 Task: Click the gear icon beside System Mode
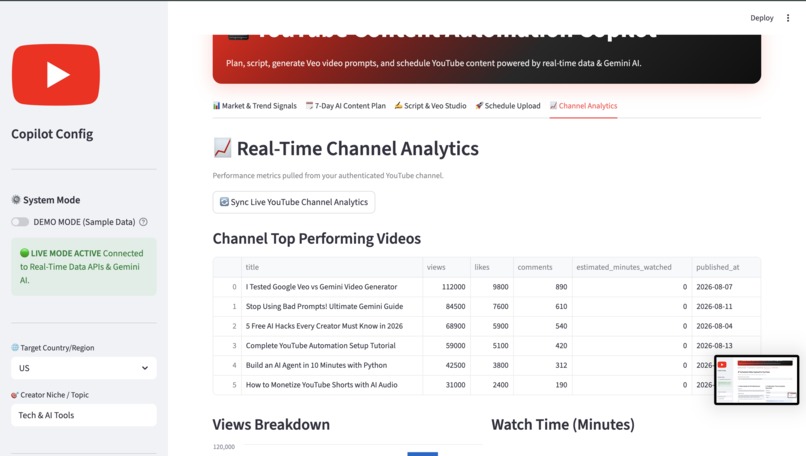point(16,199)
